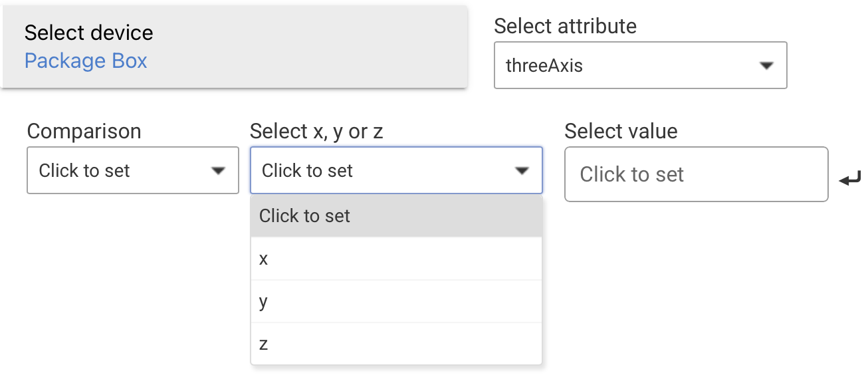
Task: Click the 'threeAxis' selected value text
Action: (544, 65)
